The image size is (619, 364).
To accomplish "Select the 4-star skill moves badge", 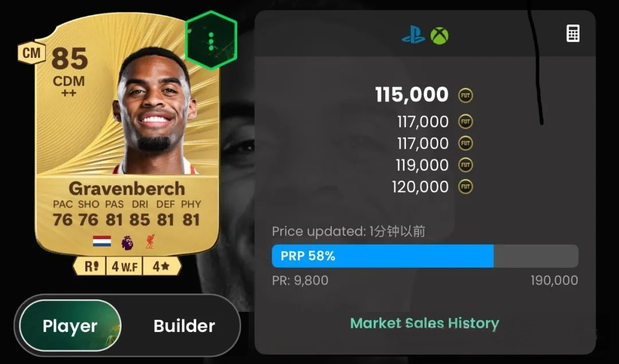I will tap(161, 267).
